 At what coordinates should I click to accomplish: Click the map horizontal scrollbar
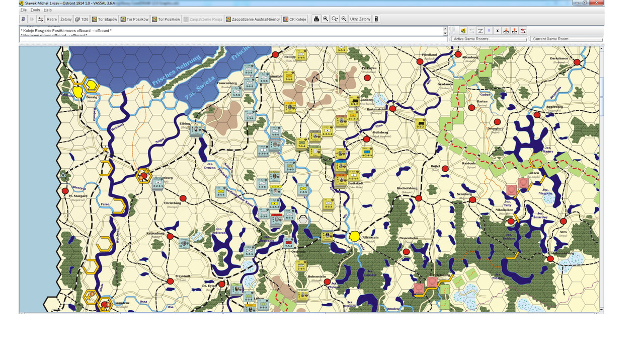coord(309,313)
